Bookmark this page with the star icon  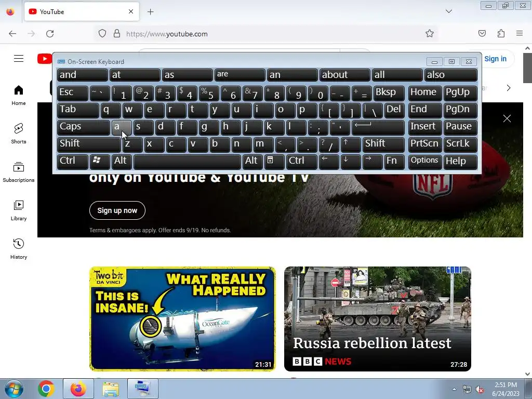[430, 33]
